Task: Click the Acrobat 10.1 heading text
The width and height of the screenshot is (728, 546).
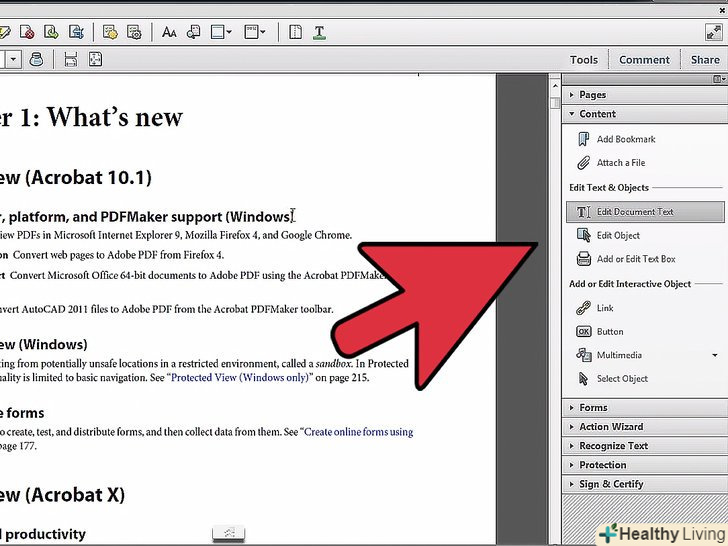Action: [76, 177]
